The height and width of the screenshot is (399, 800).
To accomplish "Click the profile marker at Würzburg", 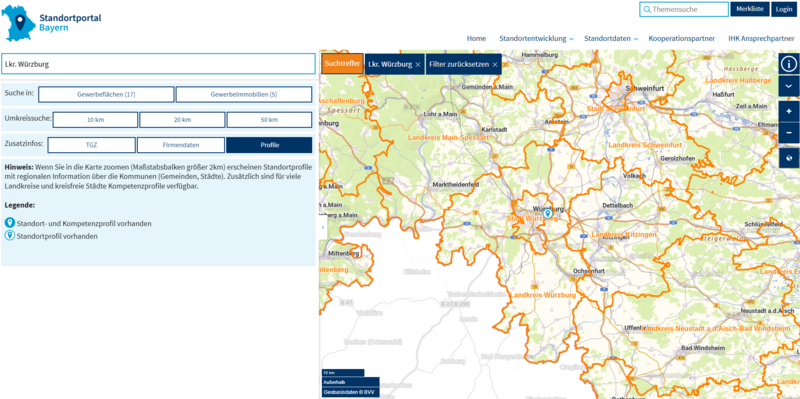I will [x=547, y=213].
